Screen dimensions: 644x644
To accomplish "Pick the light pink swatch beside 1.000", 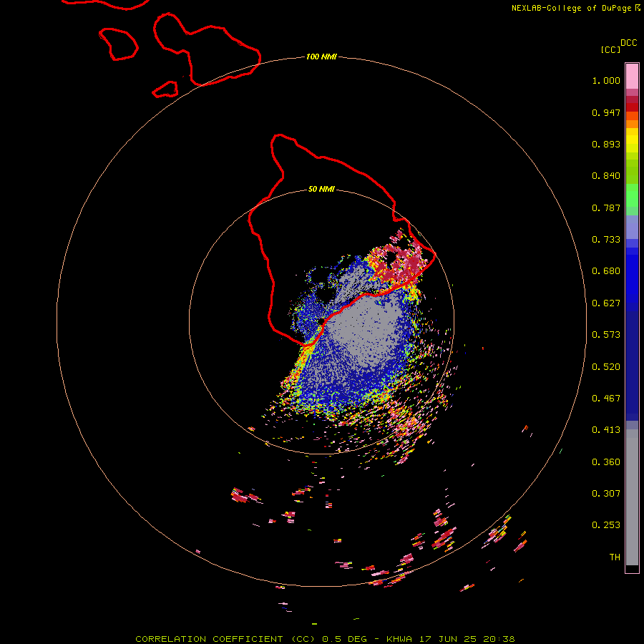I will tap(632, 77).
